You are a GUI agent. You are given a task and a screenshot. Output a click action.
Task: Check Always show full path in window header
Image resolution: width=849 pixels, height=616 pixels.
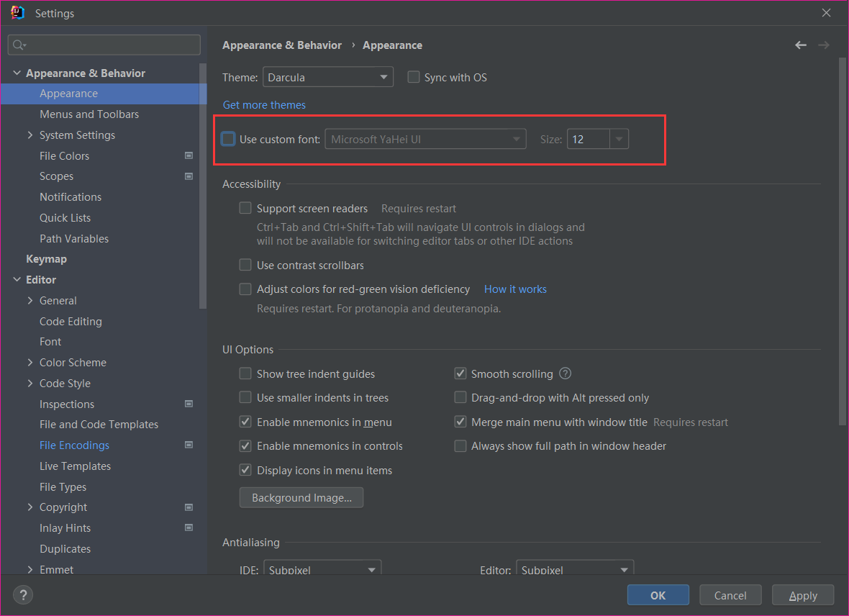[460, 445]
